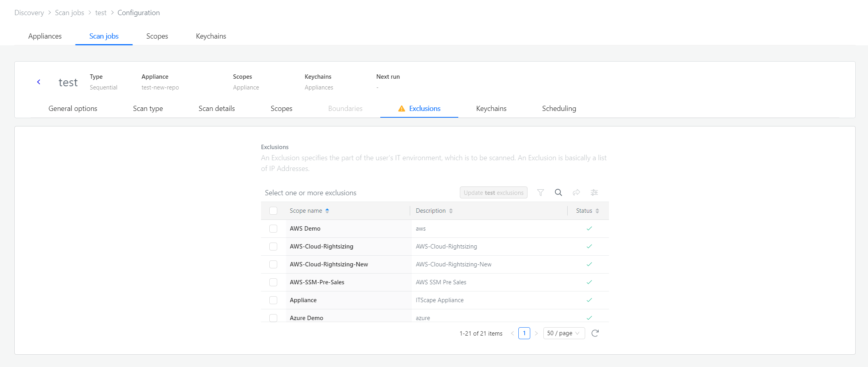Click the test-new-repo appliance value
The width and height of the screenshot is (868, 367).
click(x=160, y=87)
